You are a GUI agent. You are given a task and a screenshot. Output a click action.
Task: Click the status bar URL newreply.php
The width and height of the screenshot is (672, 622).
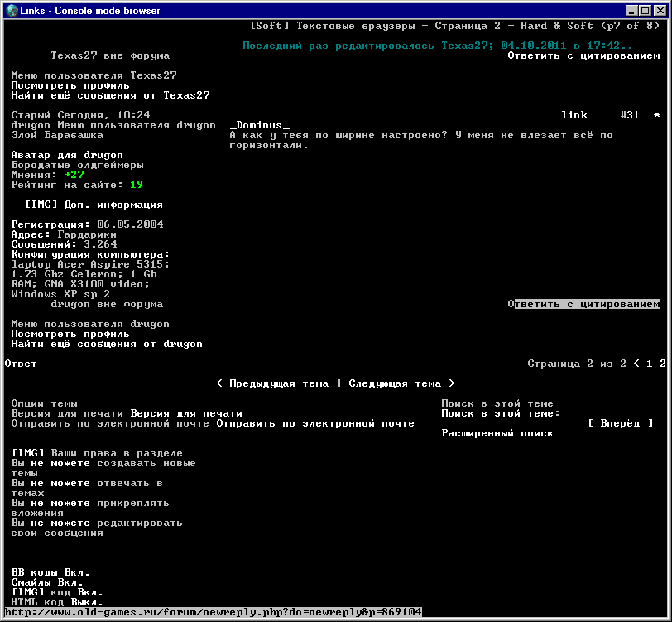pos(213,612)
